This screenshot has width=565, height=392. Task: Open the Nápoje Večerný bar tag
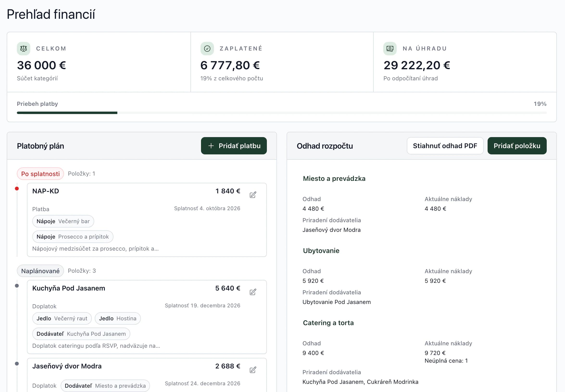[63, 221]
